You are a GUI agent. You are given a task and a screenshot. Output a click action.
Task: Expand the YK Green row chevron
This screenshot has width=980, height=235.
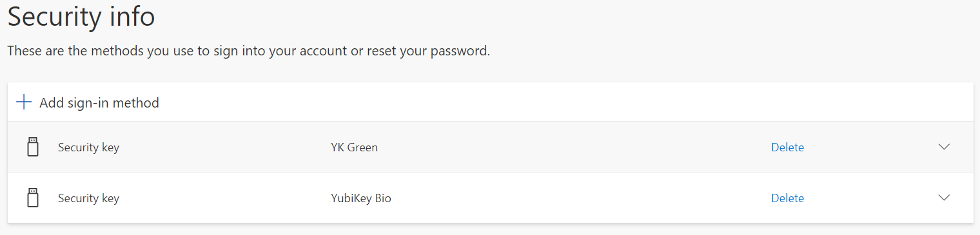coord(944,147)
